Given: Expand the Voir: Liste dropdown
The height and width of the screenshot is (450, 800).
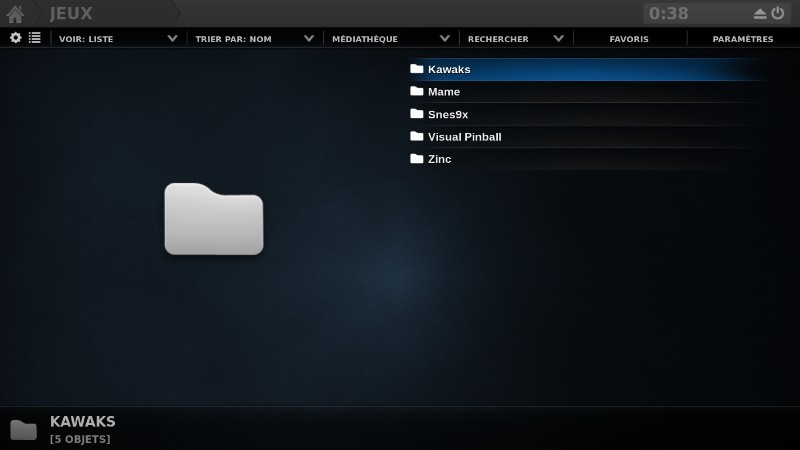Looking at the screenshot, I should 115,39.
